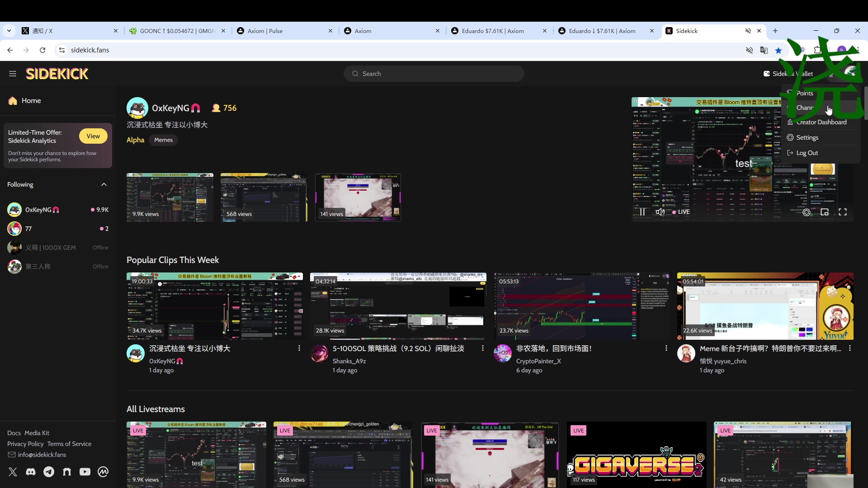Screen dimensions: 868x488
Task: Pause the featured livestream player
Action: tap(642, 212)
